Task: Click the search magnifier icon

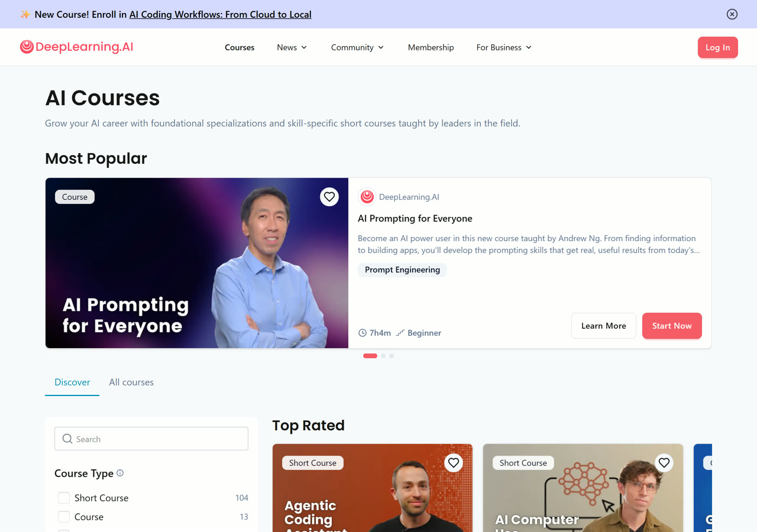Action: click(67, 439)
